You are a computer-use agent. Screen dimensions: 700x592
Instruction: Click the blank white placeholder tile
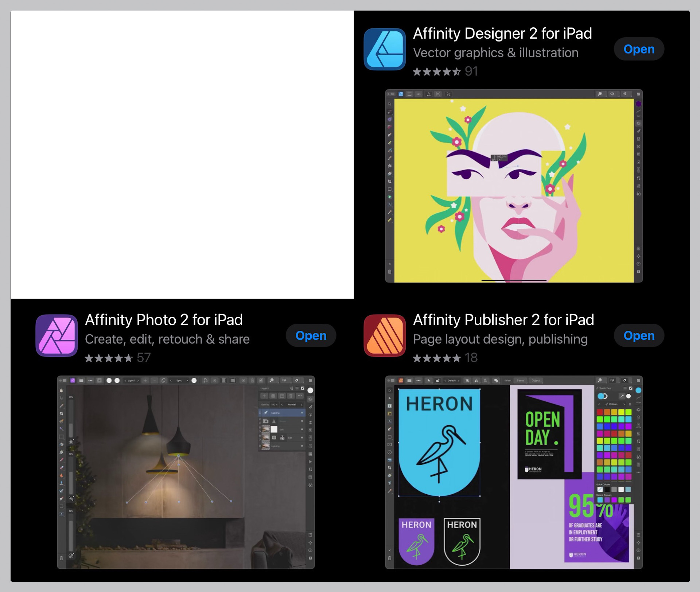(x=182, y=155)
